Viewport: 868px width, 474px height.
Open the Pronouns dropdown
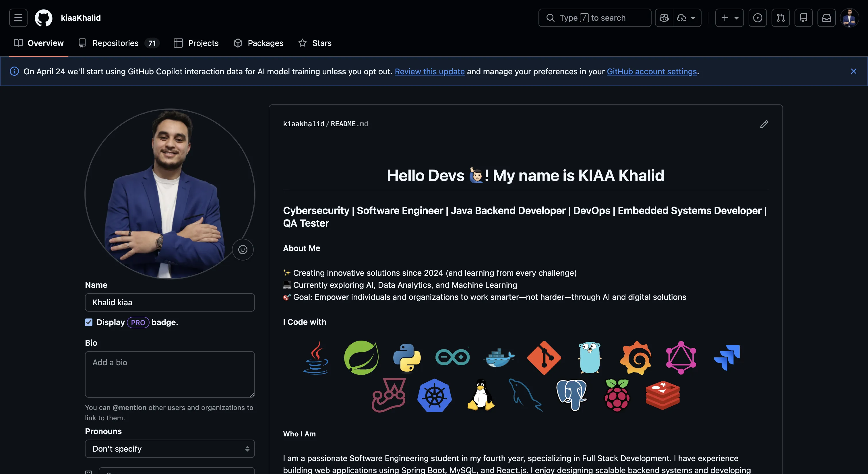[169, 449]
